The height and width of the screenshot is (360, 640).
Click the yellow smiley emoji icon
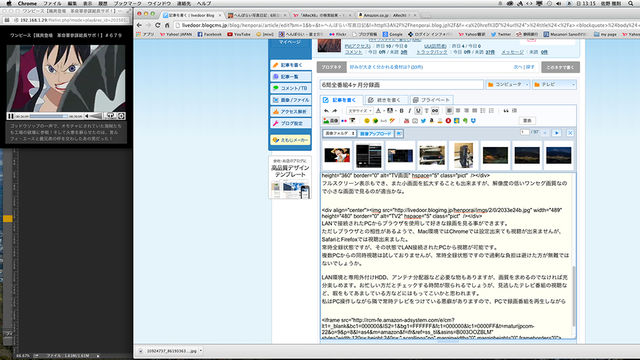point(367,121)
